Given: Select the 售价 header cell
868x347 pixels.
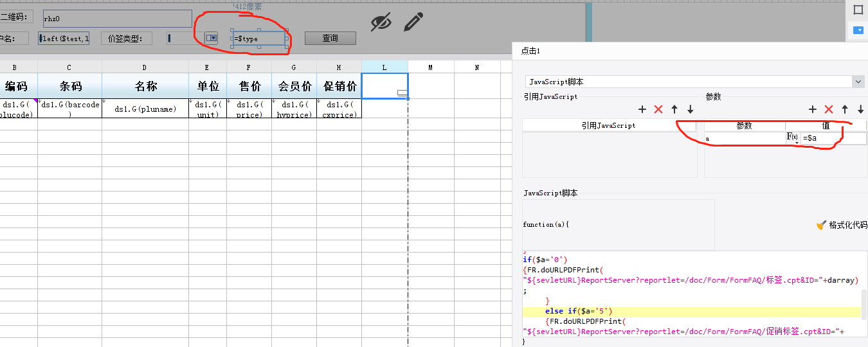Looking at the screenshot, I should point(249,86).
